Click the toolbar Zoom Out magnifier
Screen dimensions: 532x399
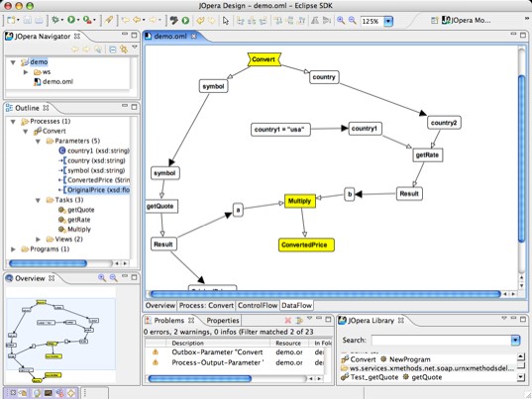352,21
